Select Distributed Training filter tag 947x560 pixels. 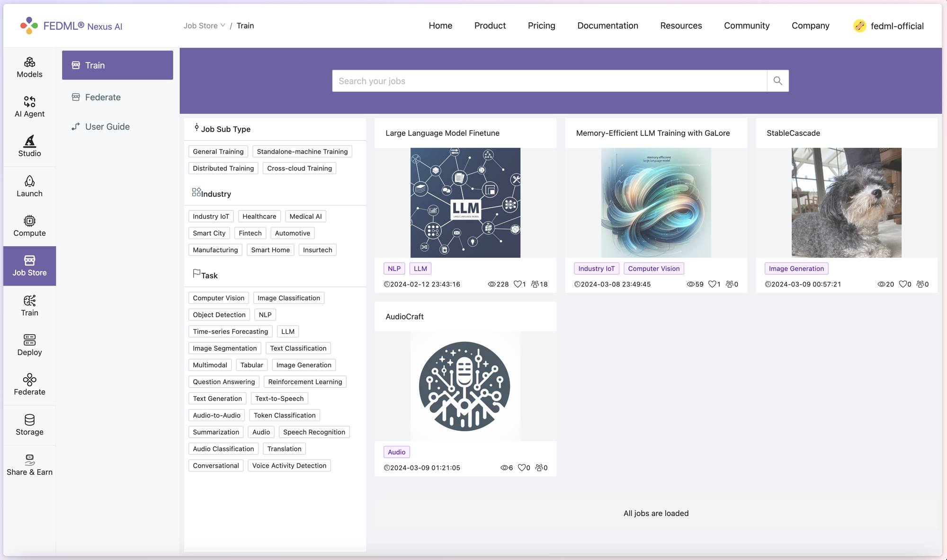click(223, 168)
